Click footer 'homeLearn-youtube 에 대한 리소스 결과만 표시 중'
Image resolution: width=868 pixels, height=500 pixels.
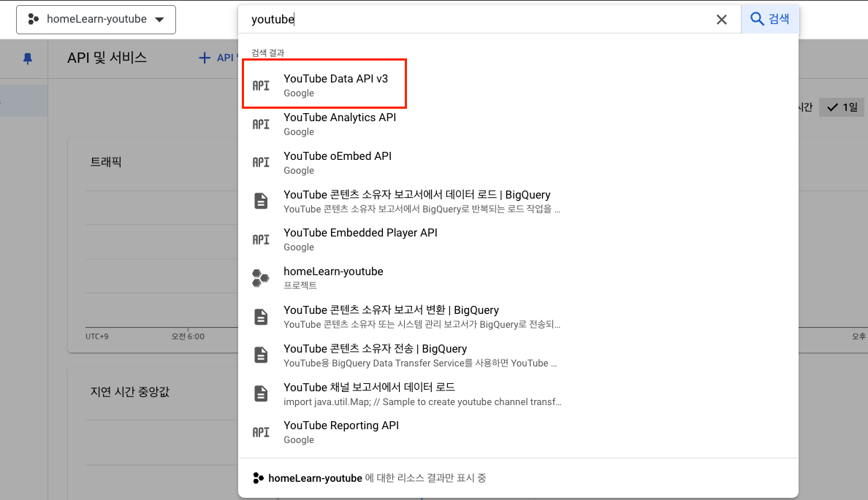click(369, 478)
